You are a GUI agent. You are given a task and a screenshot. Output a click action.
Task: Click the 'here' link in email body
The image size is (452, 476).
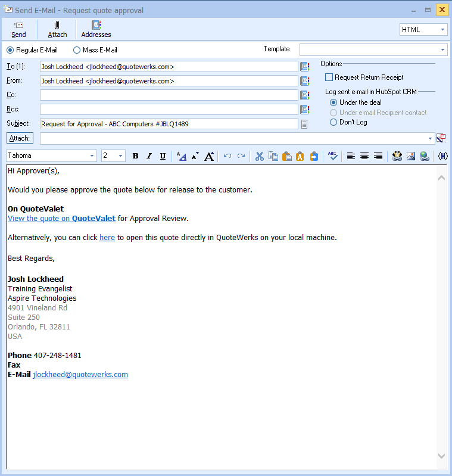(x=107, y=237)
